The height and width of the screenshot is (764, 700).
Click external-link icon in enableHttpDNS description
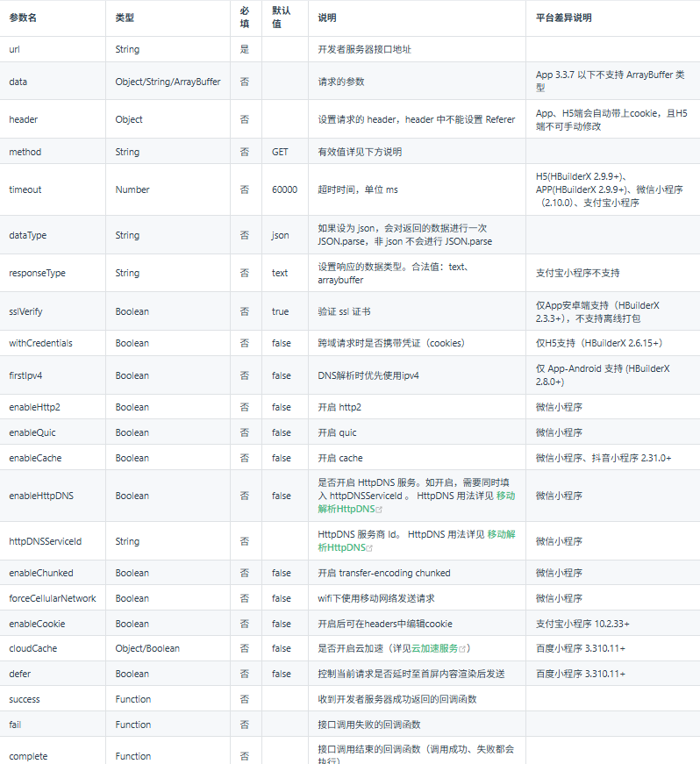[x=379, y=510]
